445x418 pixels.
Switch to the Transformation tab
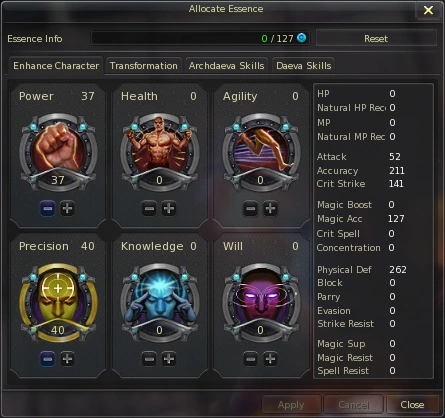(x=144, y=66)
